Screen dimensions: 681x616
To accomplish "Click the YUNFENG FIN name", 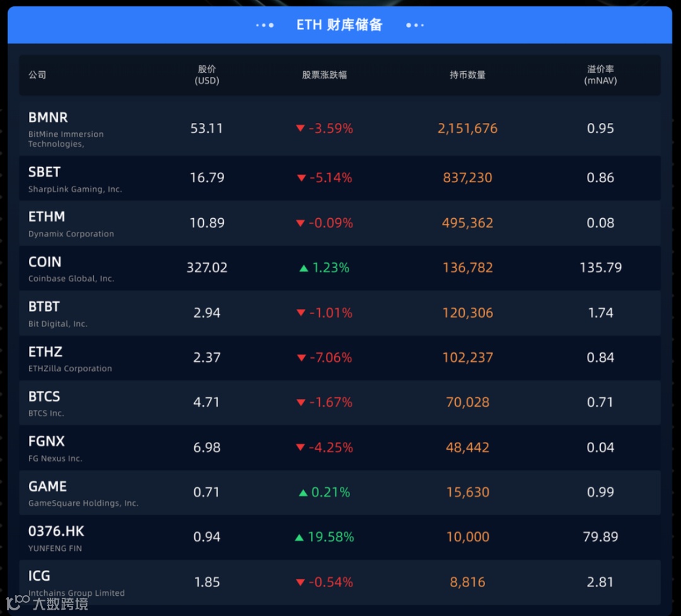I will click(55, 549).
